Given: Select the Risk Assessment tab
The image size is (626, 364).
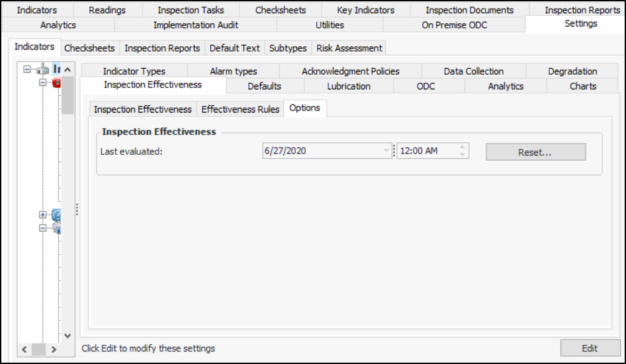Looking at the screenshot, I should point(349,48).
